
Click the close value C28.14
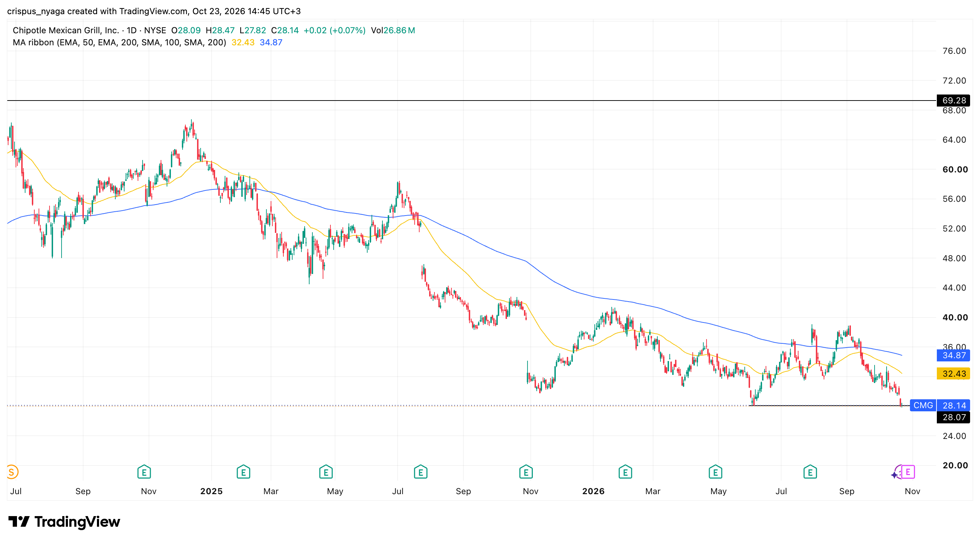[285, 30]
